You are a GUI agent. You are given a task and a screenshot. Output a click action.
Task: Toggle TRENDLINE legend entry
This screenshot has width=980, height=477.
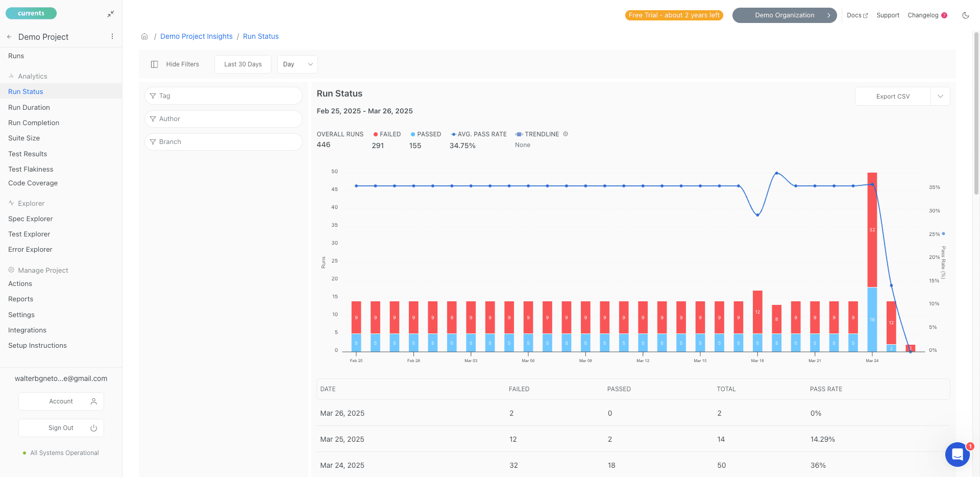coord(537,134)
